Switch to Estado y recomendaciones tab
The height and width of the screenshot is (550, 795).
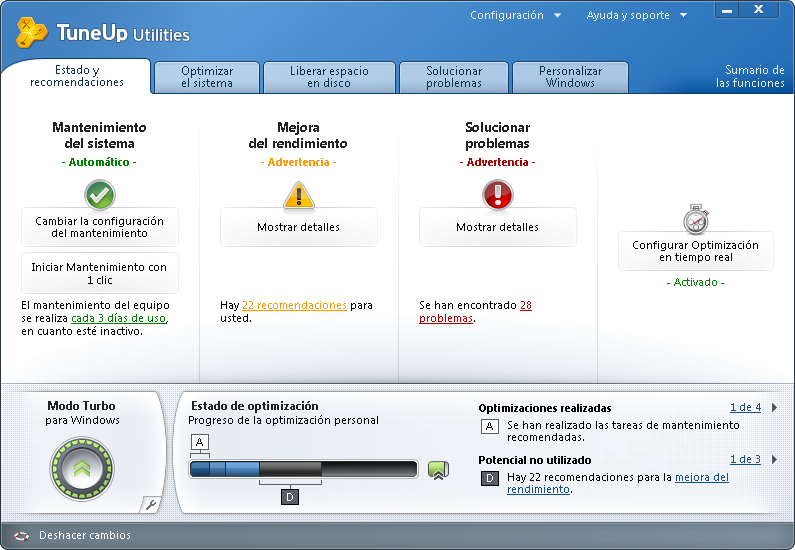(77, 76)
